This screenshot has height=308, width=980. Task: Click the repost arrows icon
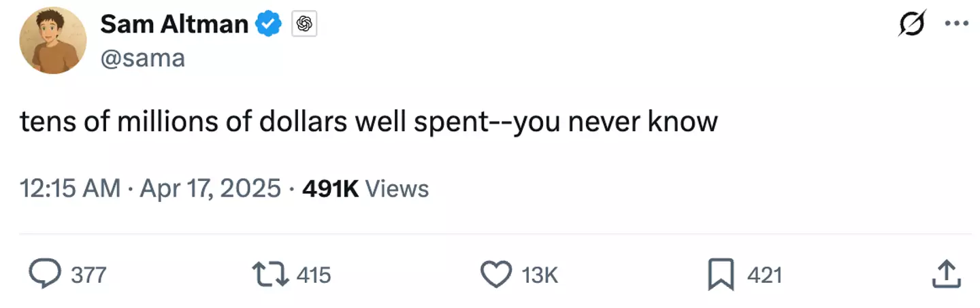[x=270, y=275]
